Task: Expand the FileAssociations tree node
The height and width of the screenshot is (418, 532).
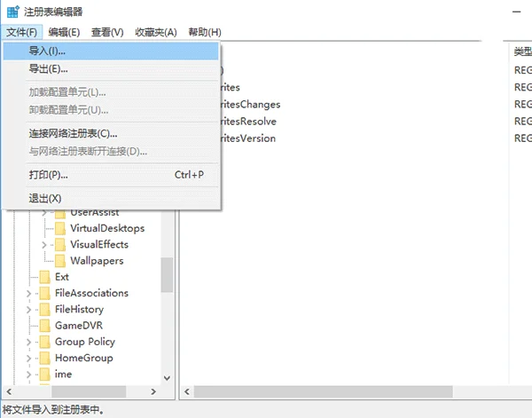Action: click(x=29, y=294)
